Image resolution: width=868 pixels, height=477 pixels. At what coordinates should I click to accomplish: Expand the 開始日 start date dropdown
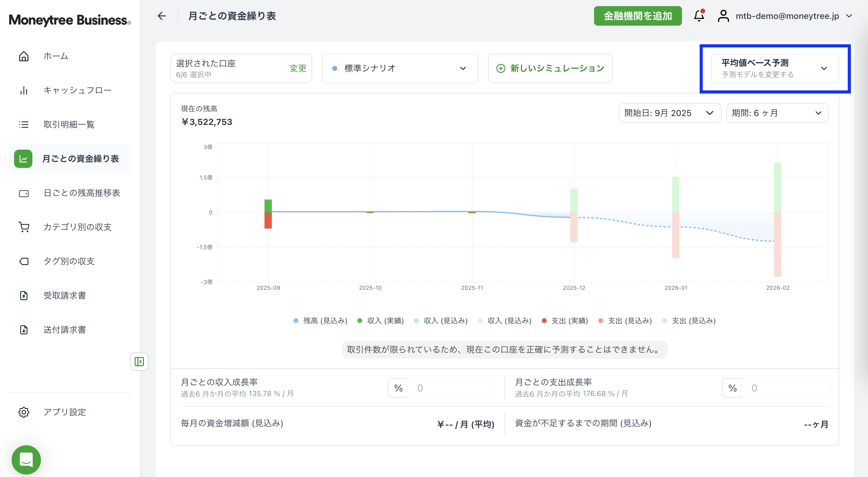tap(669, 113)
